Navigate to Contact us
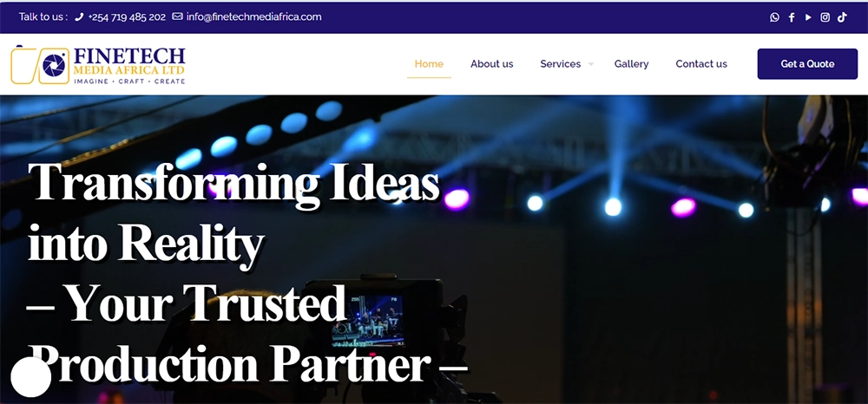 pos(701,63)
